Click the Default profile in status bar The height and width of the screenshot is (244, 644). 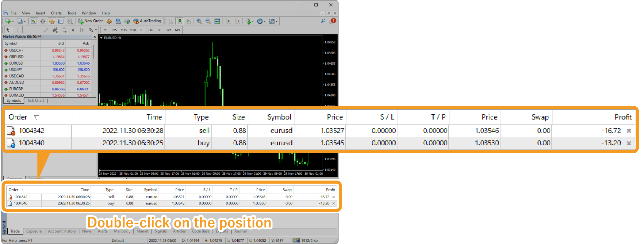click(x=118, y=240)
